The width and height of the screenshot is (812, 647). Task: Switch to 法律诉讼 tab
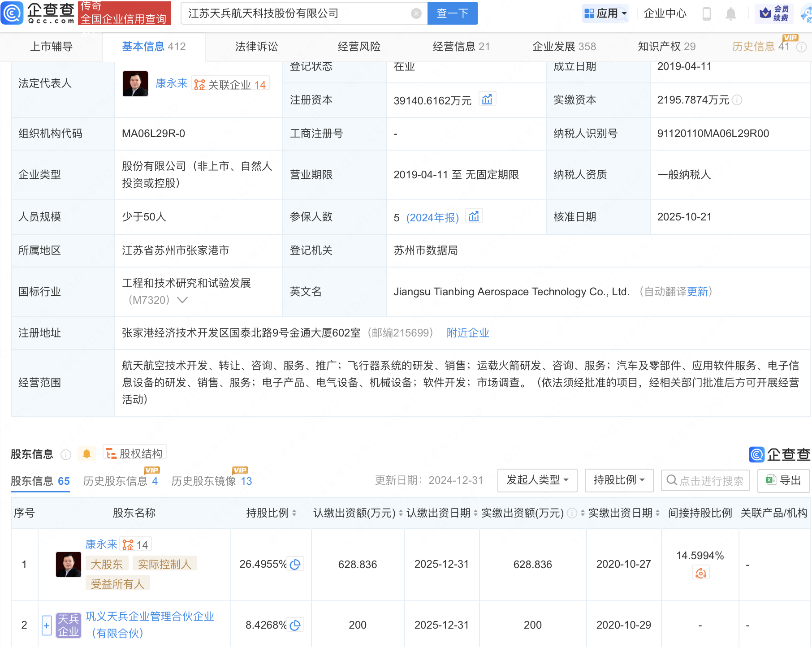(256, 47)
